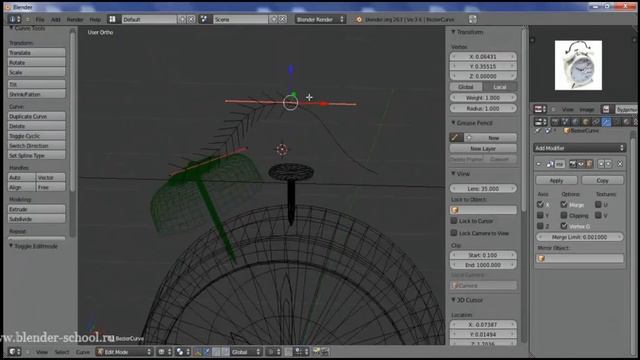
Task: Collapse the Transform panel
Action: click(453, 31)
